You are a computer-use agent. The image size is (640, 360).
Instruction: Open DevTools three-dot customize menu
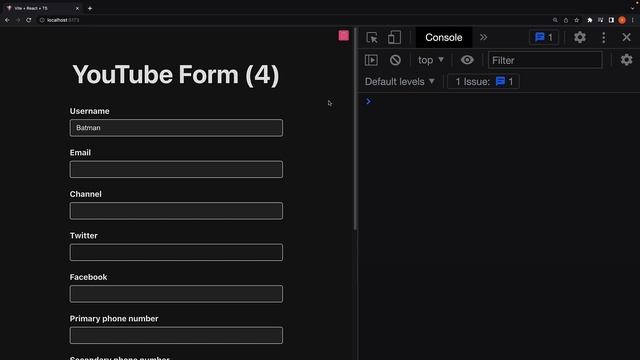(x=604, y=38)
